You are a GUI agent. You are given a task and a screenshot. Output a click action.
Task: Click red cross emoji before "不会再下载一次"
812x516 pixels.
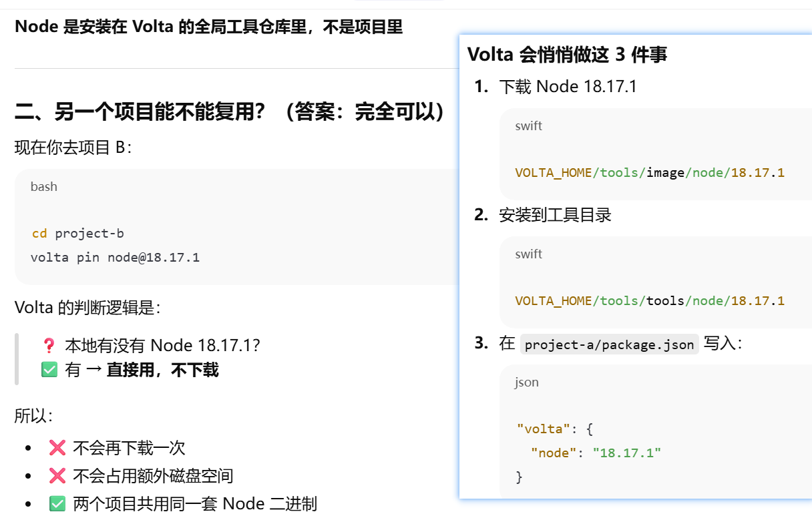(57, 448)
